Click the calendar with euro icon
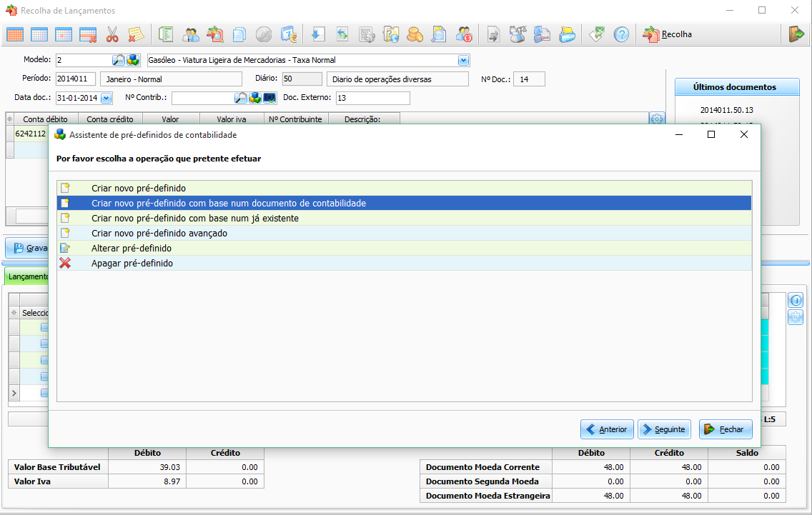 (x=289, y=35)
